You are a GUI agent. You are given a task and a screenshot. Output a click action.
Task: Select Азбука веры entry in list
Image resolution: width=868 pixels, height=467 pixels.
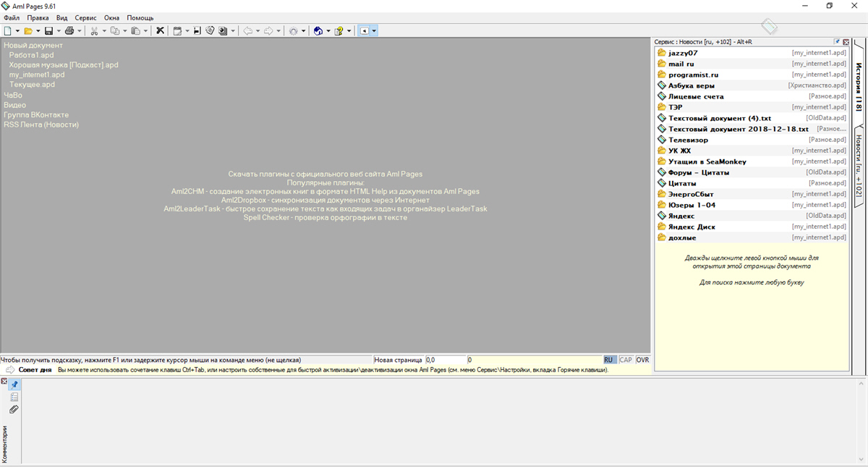click(x=752, y=85)
